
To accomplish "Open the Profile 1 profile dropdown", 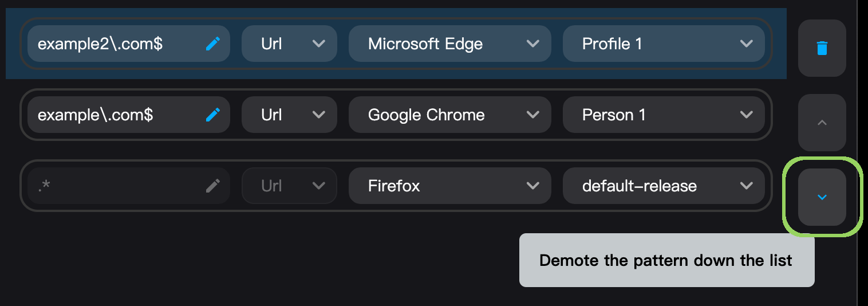I will tap(664, 44).
